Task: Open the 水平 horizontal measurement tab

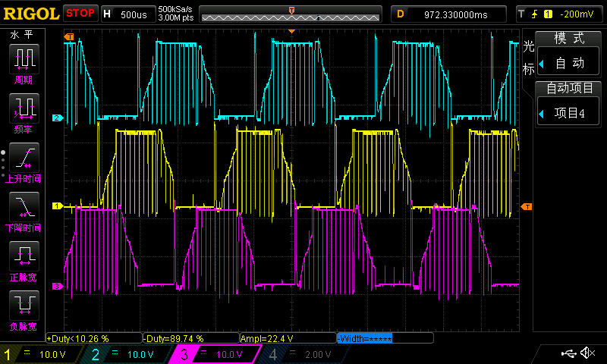Action: 22,35
